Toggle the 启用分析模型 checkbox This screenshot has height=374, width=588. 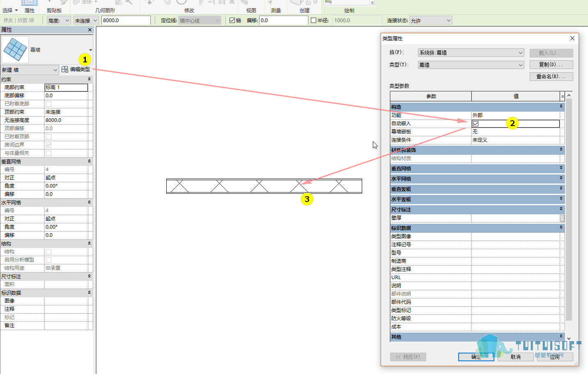(48, 260)
